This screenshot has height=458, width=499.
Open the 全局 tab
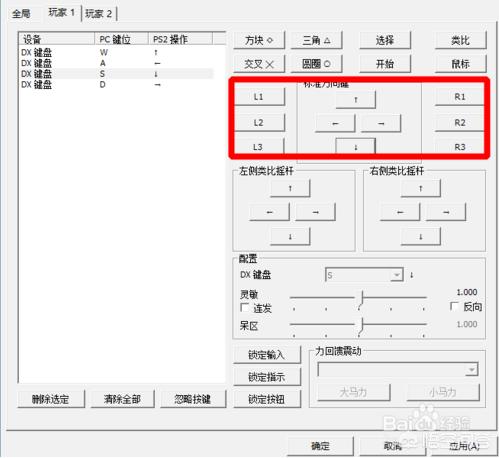21,14
